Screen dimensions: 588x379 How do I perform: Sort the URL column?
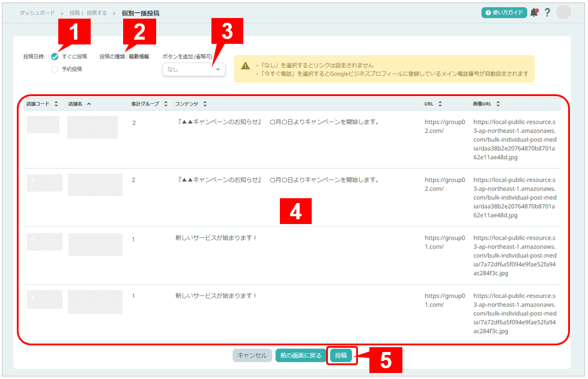pos(440,104)
